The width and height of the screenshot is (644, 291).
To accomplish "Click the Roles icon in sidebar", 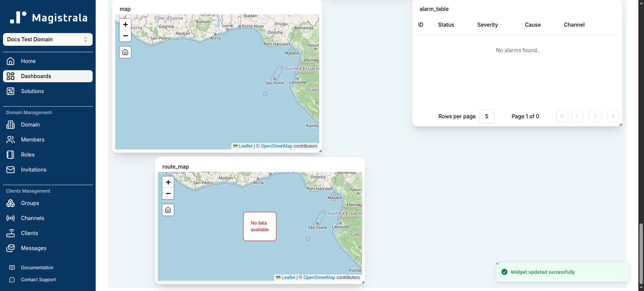I will [11, 155].
